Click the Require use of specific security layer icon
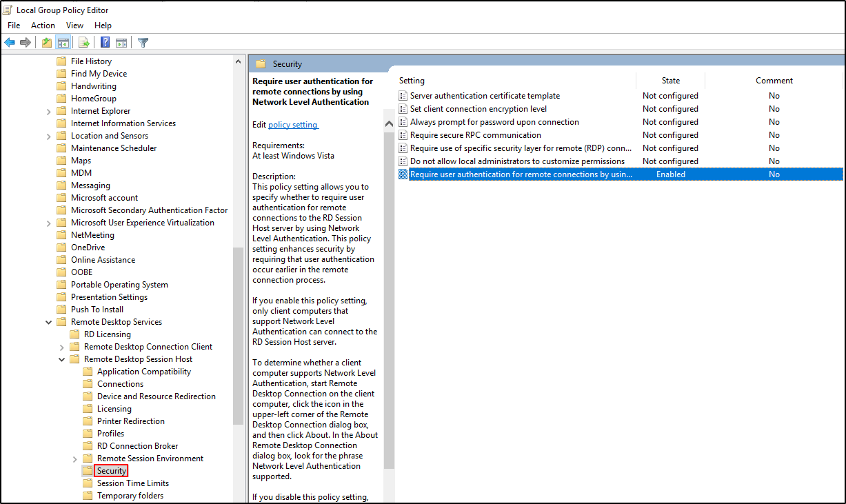Image resolution: width=846 pixels, height=504 pixels. tap(403, 148)
